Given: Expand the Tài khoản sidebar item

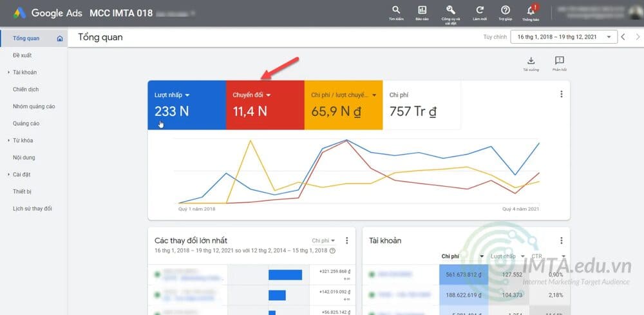Looking at the screenshot, I should click(x=8, y=72).
